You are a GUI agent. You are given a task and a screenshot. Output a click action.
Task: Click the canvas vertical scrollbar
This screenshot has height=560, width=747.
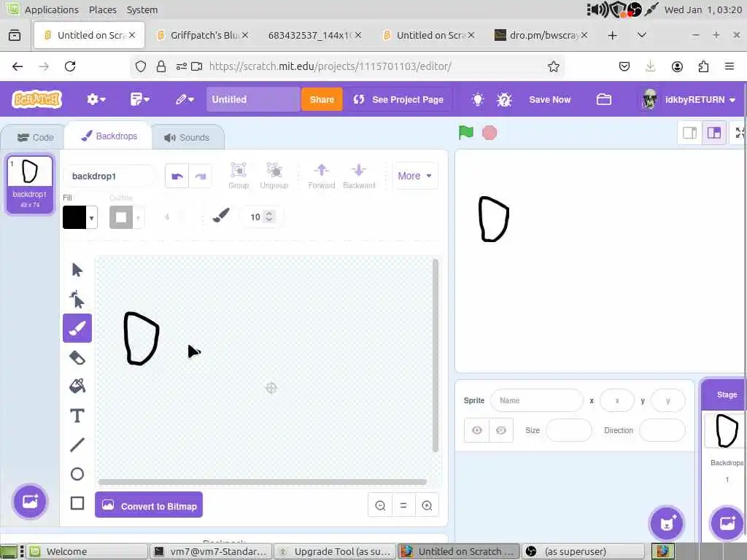pos(435,355)
